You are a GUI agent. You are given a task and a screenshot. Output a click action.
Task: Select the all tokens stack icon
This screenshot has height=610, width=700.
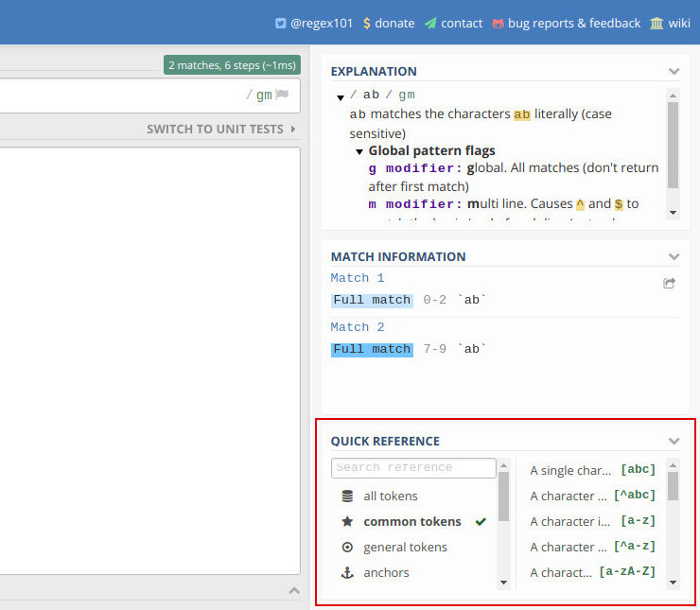[347, 496]
